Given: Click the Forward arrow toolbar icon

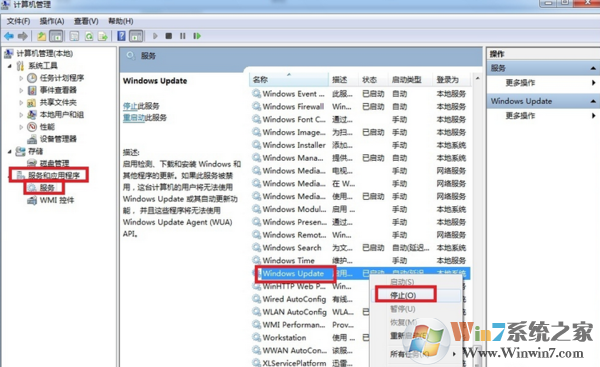Looking at the screenshot, I should click(23, 36).
